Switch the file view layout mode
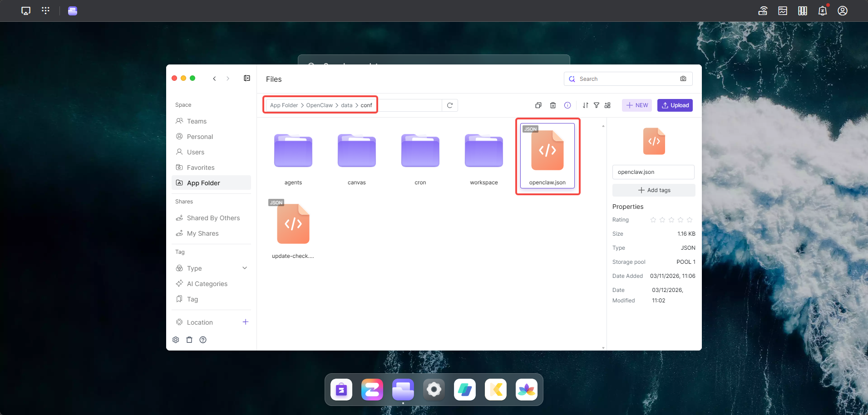 [607, 105]
